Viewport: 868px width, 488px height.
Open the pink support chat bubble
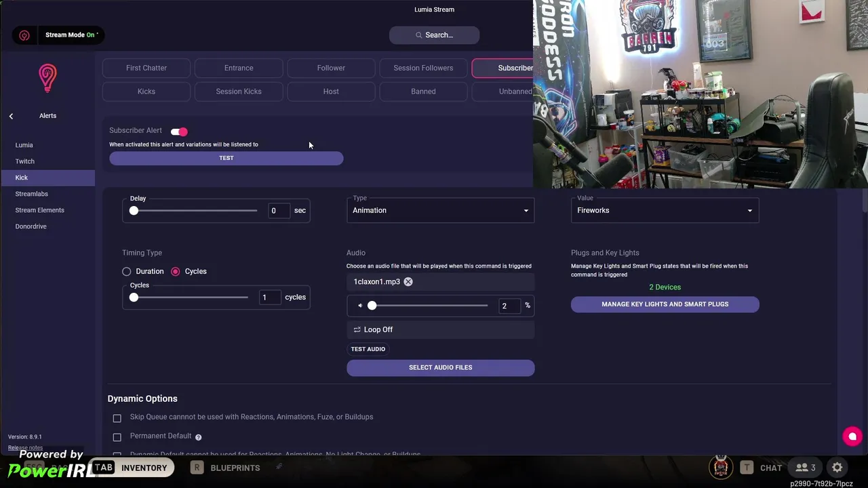point(852,436)
